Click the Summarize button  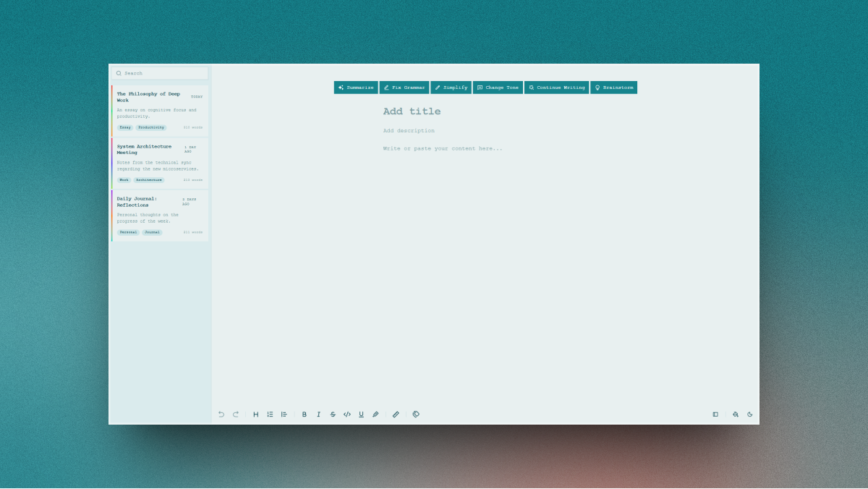click(x=355, y=87)
